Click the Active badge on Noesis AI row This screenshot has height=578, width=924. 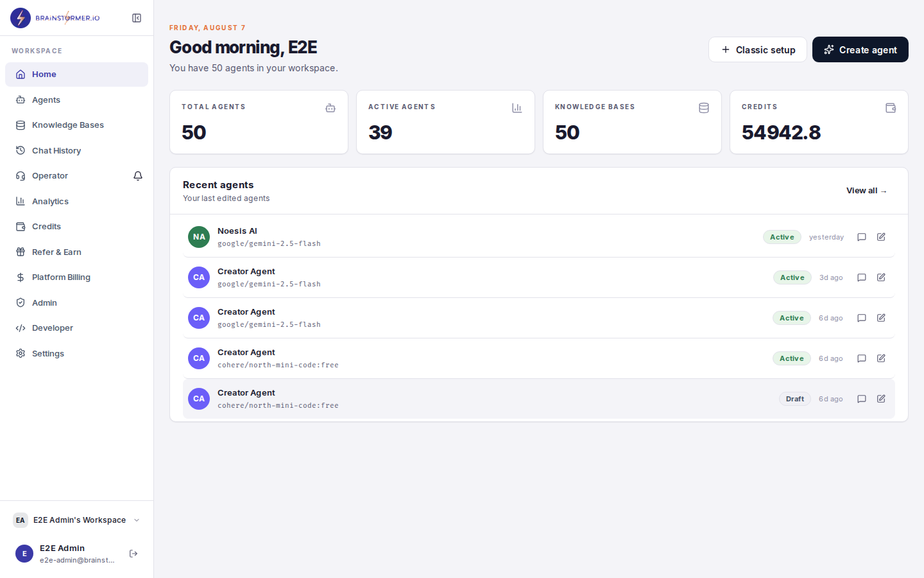(x=782, y=237)
